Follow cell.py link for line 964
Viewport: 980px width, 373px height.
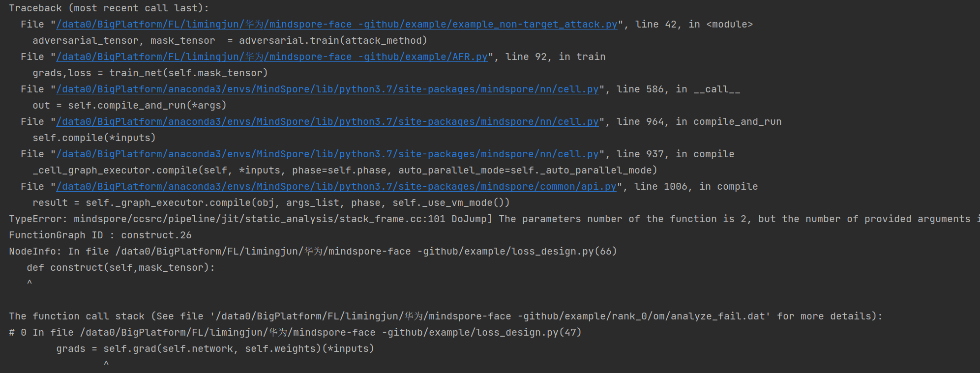pyautogui.click(x=327, y=122)
